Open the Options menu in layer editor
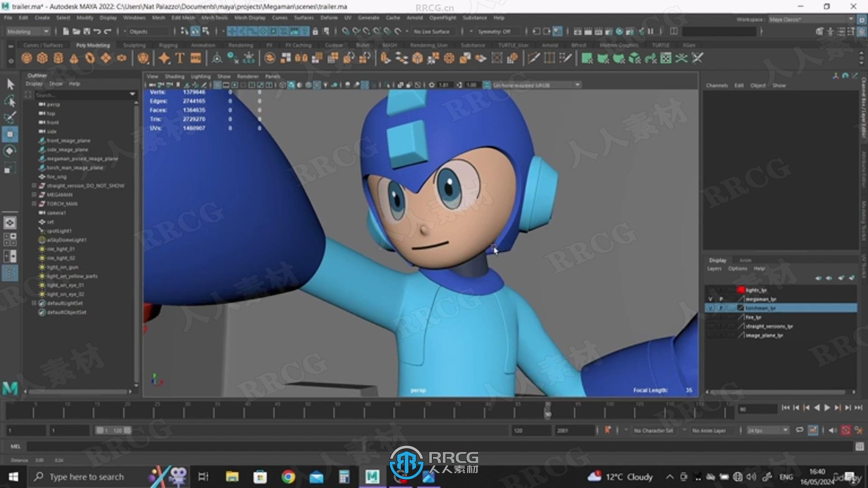This screenshot has width=868, height=488. point(737,269)
